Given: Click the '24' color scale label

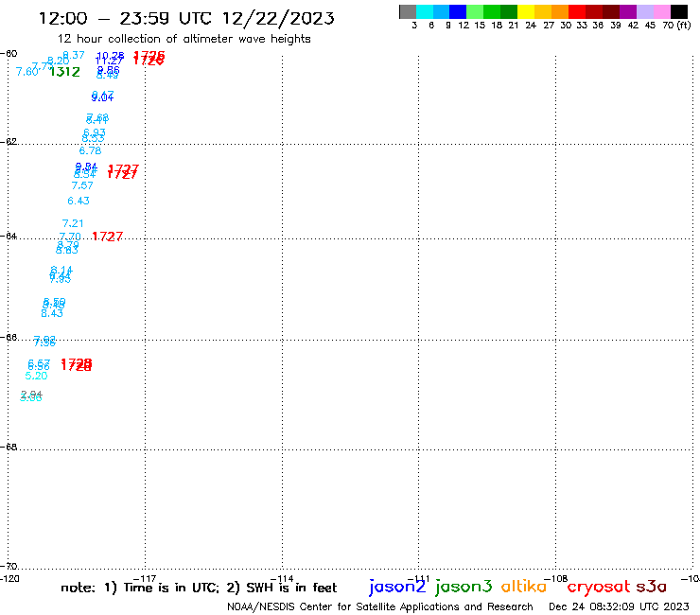Looking at the screenshot, I should point(531,26).
